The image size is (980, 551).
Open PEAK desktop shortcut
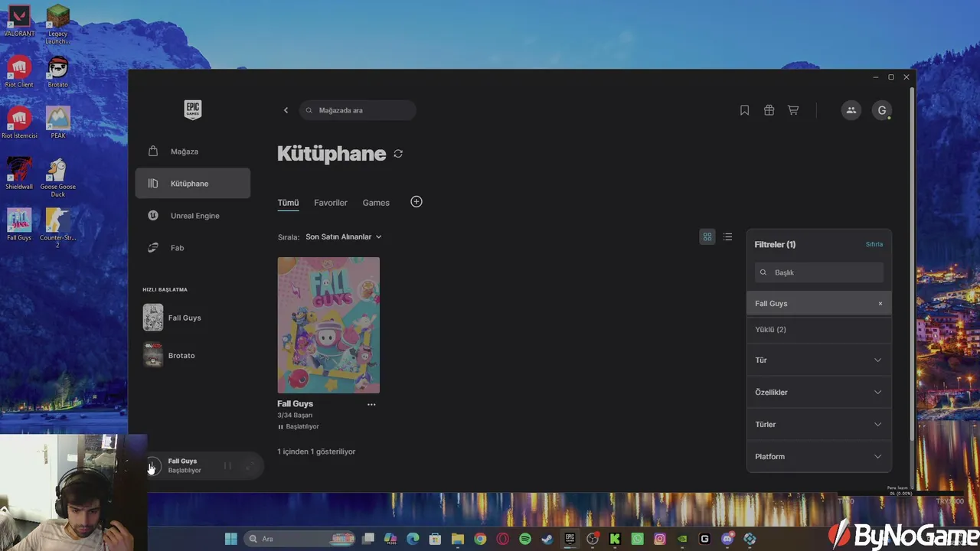tap(58, 123)
